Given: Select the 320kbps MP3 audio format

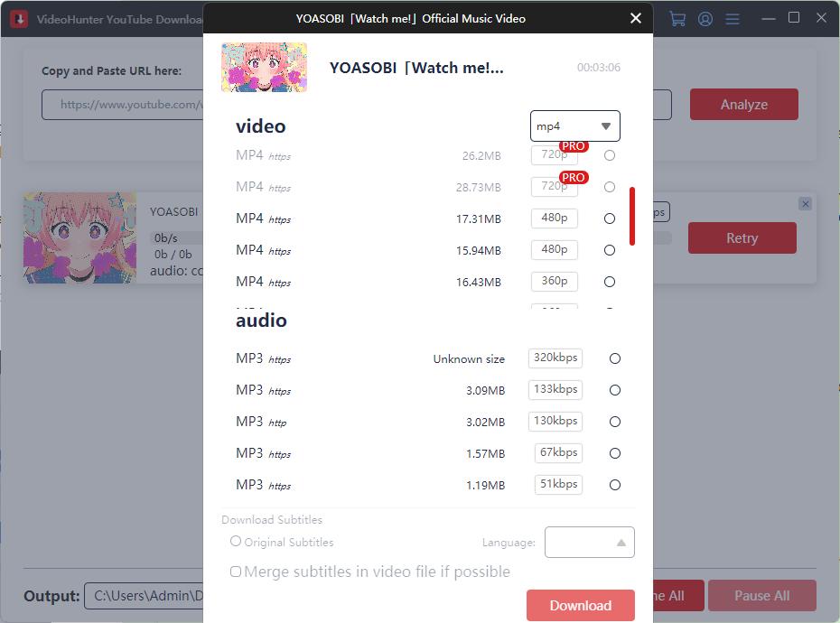Looking at the screenshot, I should [615, 358].
